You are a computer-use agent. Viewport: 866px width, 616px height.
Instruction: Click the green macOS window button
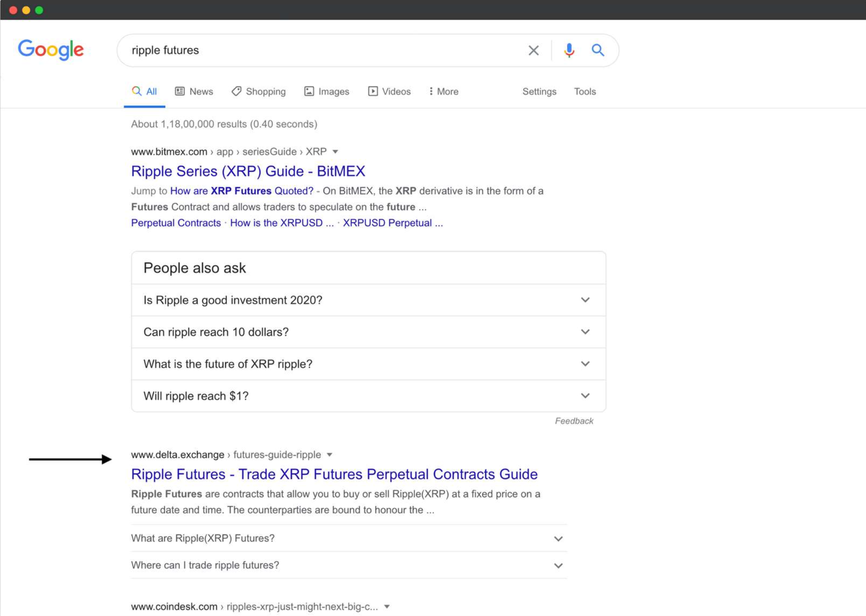[x=39, y=10]
